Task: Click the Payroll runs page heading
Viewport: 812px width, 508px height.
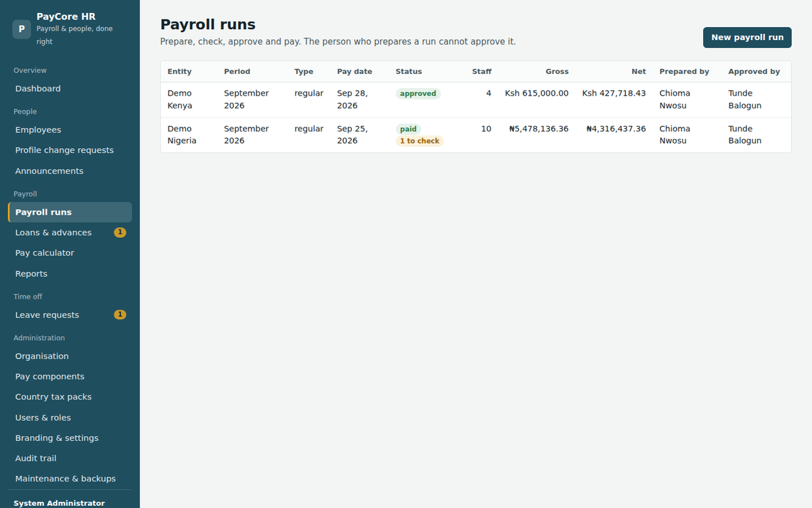Action: click(208, 24)
